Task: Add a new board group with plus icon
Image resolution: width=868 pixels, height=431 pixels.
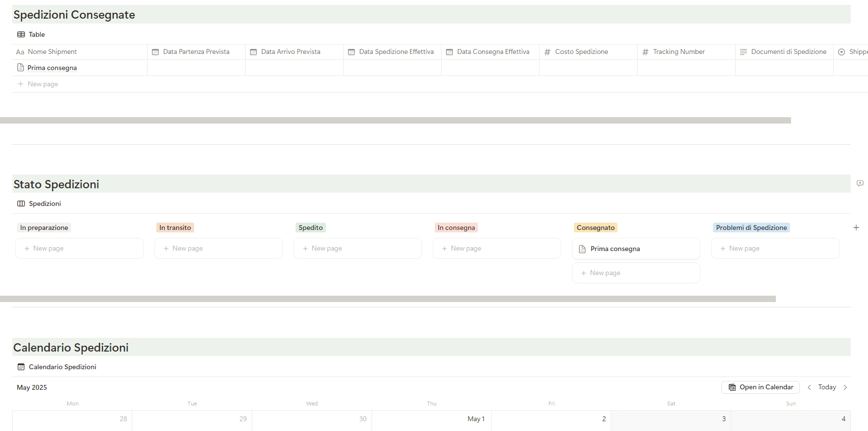Action: [x=856, y=228]
